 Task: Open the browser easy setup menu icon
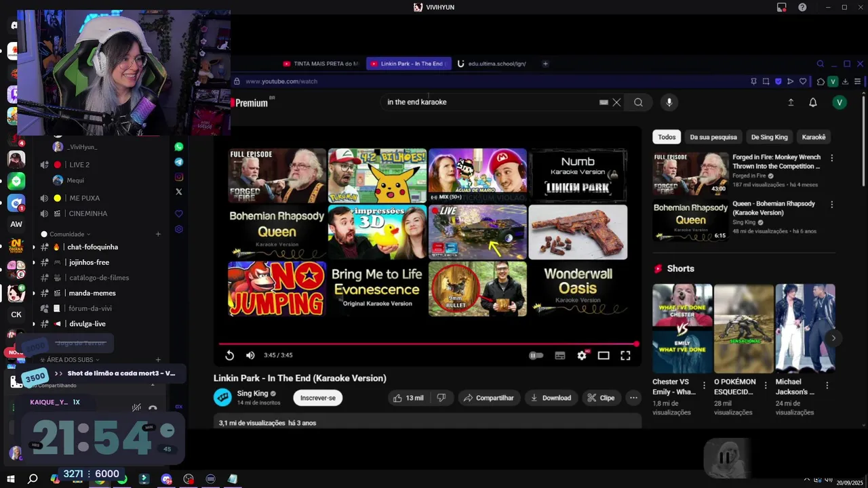coord(857,81)
